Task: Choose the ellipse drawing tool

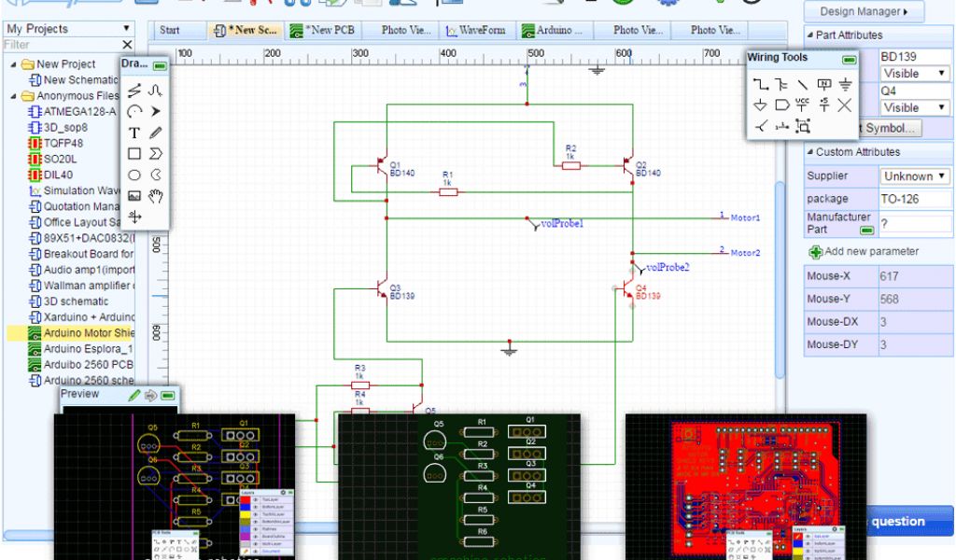Action: [134, 175]
